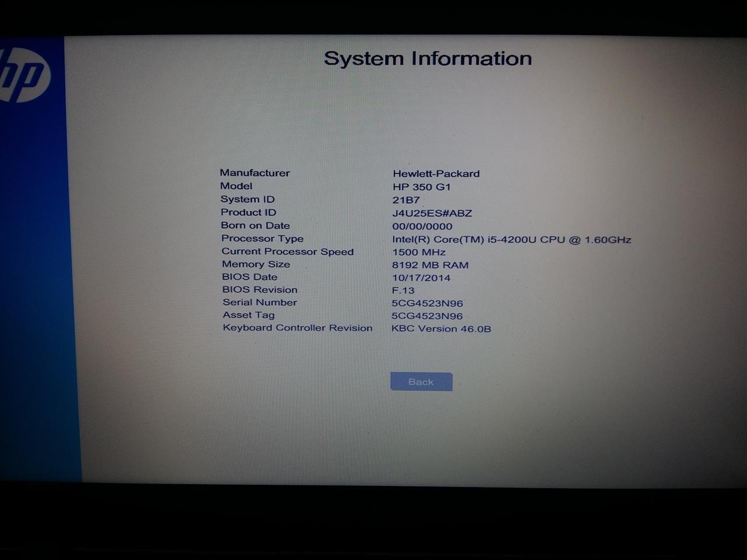Select the System Information heading
Viewport: 747px width, 560px height.
428,58
